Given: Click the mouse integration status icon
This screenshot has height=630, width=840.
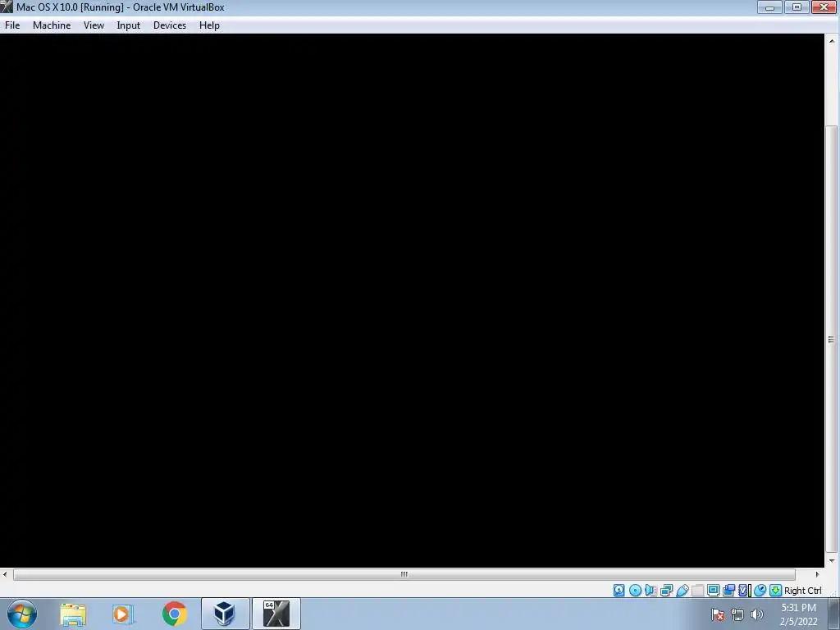Looking at the screenshot, I should tap(760, 591).
